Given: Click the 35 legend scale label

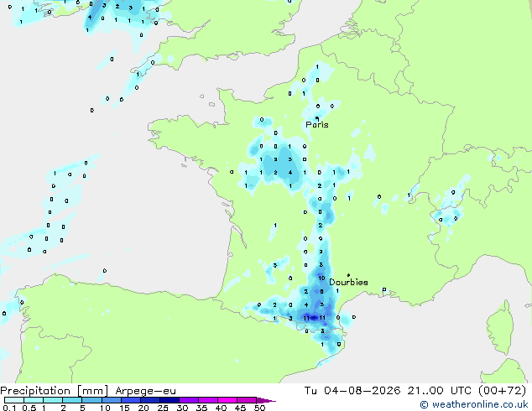Looking at the screenshot, I should click(201, 408).
